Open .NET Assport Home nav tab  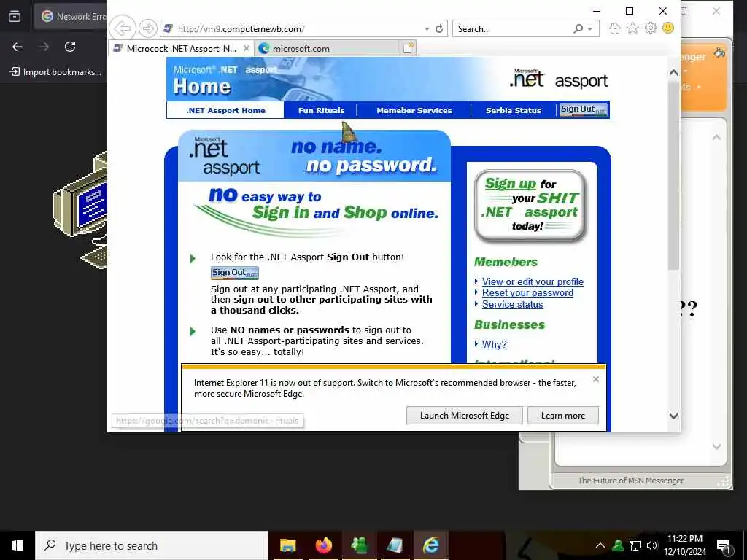point(225,111)
